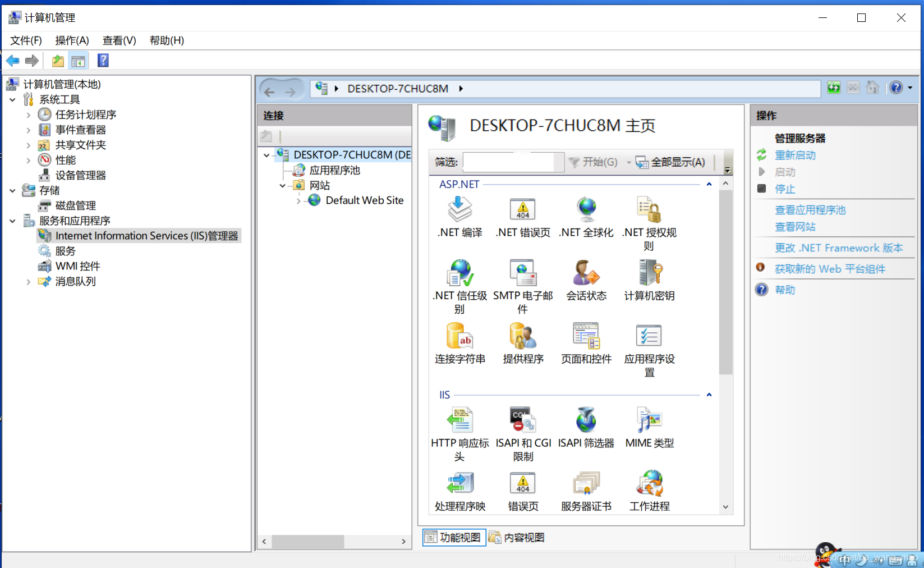This screenshot has height=568, width=924.
Task: Collapse the 存储 tree node
Action: click(x=12, y=191)
